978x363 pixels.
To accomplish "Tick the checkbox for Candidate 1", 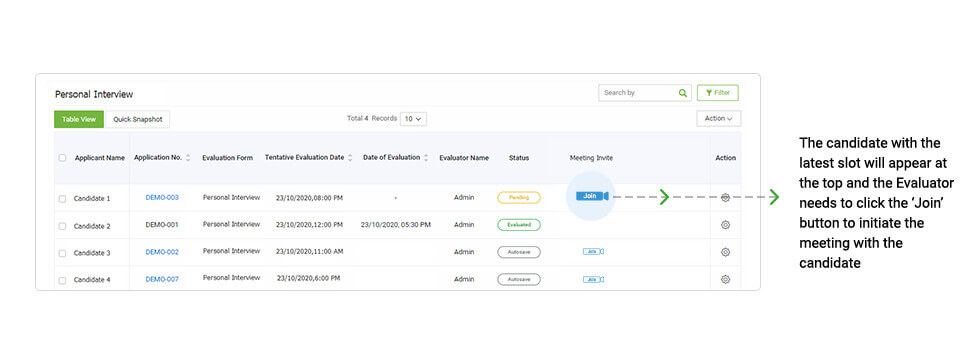I will coord(62,199).
